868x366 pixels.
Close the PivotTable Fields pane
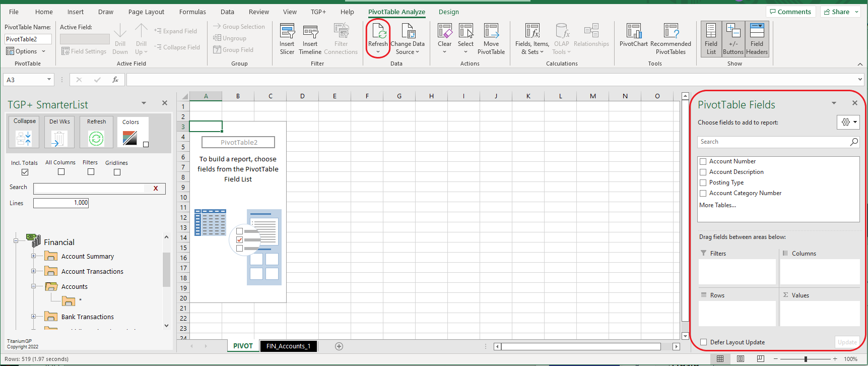click(855, 103)
